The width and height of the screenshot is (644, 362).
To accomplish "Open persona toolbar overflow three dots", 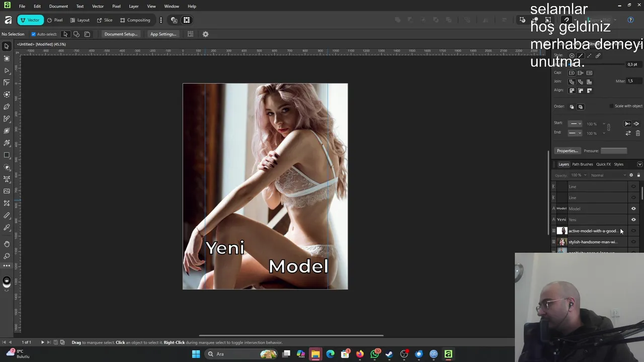I will click(x=161, y=20).
